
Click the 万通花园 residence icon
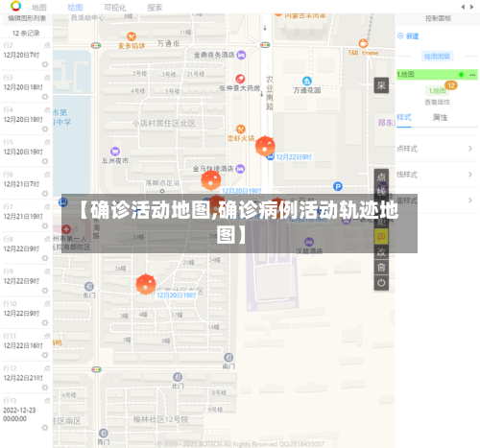coord(307,81)
